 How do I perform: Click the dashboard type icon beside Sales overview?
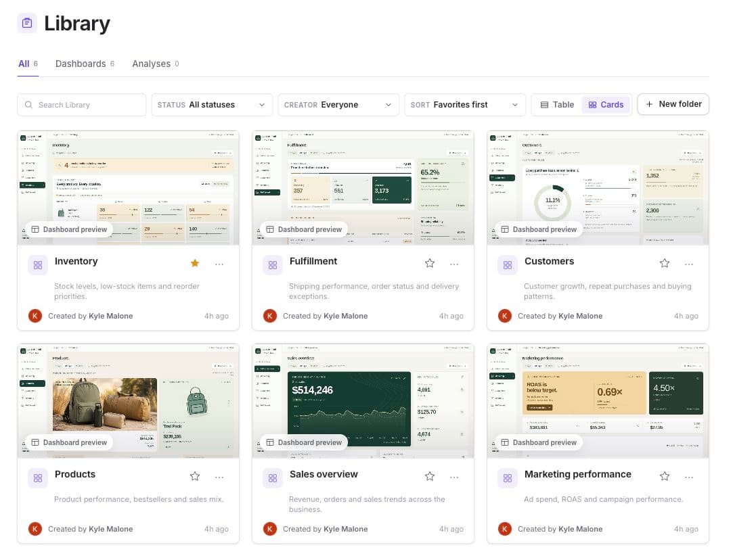click(273, 478)
